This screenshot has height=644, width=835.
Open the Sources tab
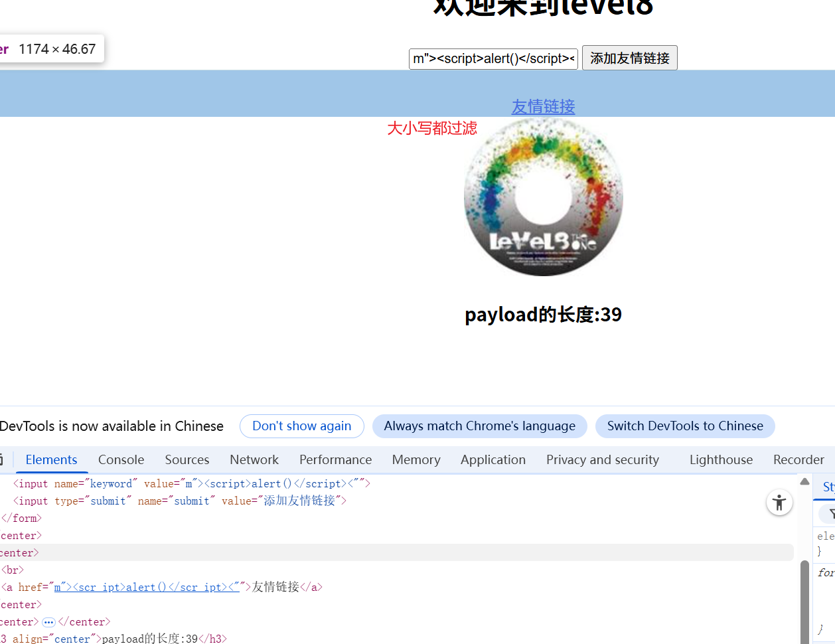click(187, 459)
